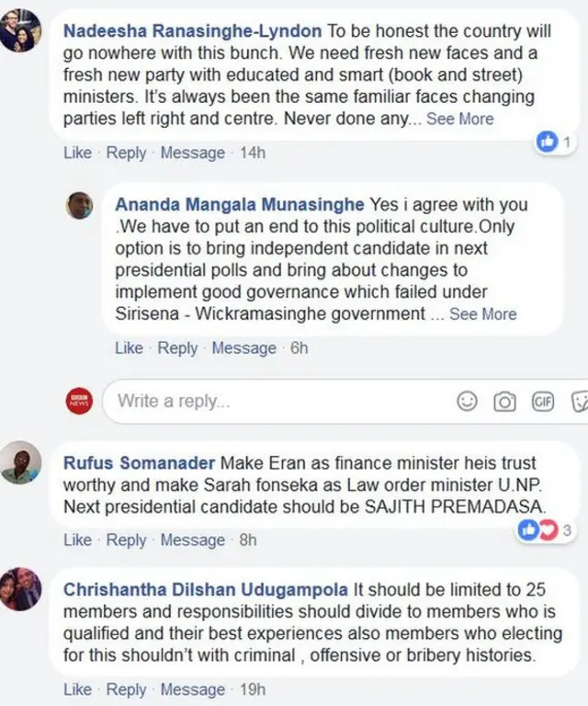Click Ananda Mangala Munasinghe's profile picture
Viewport: 588px width, 706px height.
(80, 205)
